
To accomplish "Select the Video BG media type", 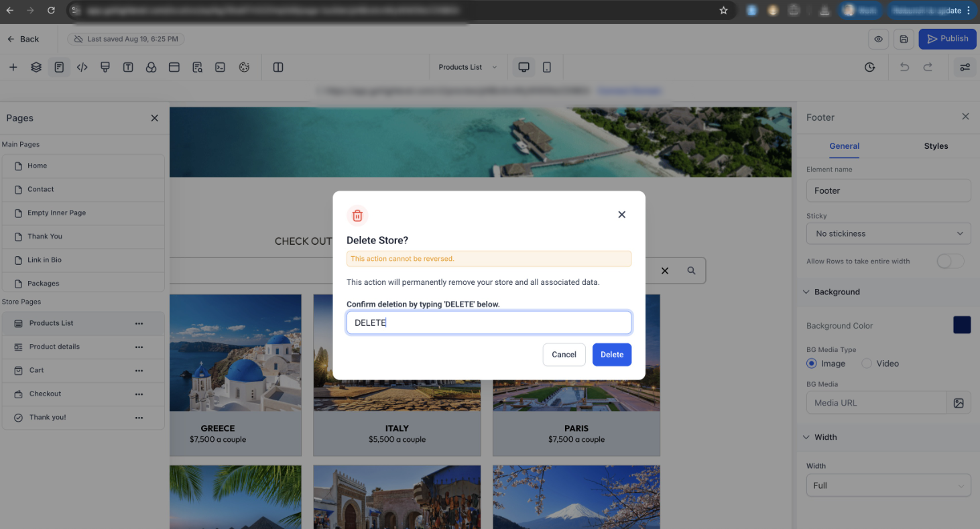I will [867, 363].
